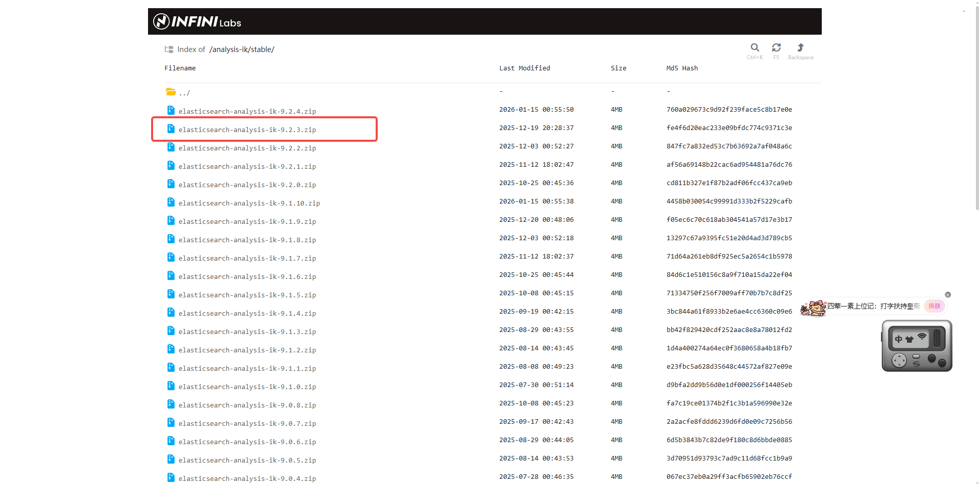Click the Md5 Hash column header
The height and width of the screenshot is (486, 980).
(x=682, y=68)
